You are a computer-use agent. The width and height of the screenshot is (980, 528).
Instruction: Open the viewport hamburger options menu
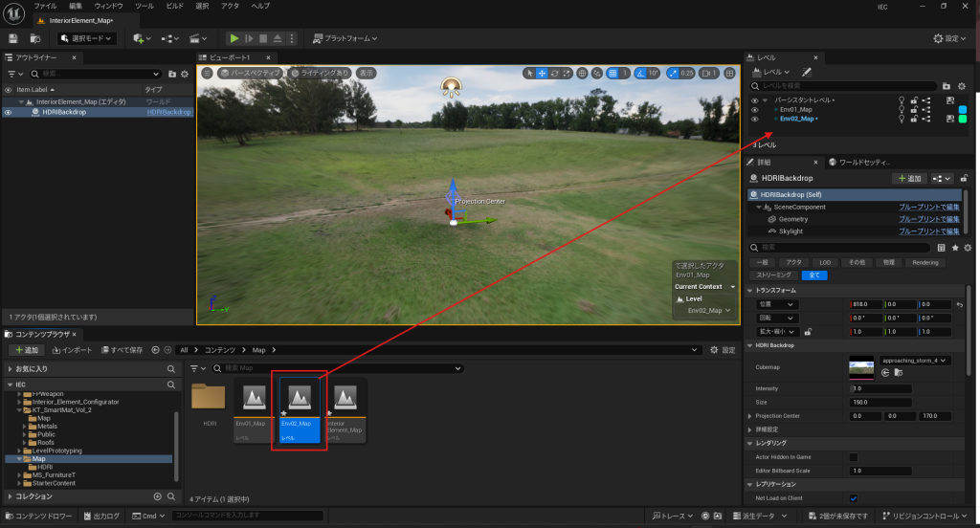tap(207, 73)
